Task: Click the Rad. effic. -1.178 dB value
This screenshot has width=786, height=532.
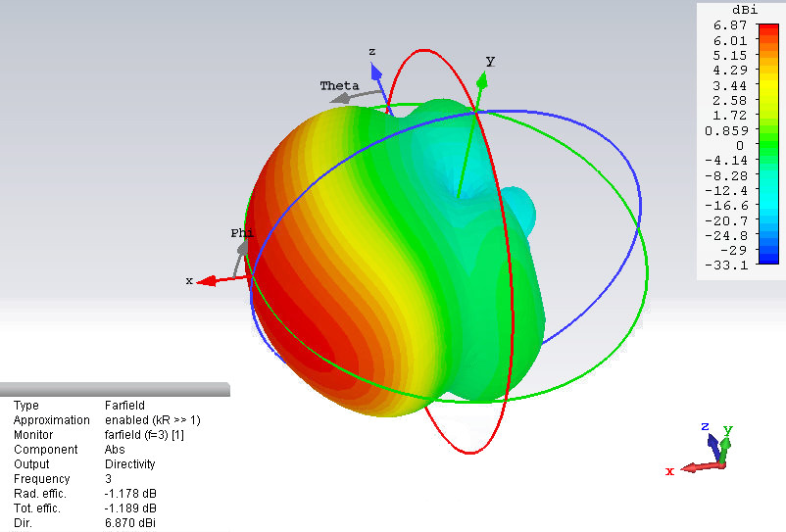Action: point(130,494)
